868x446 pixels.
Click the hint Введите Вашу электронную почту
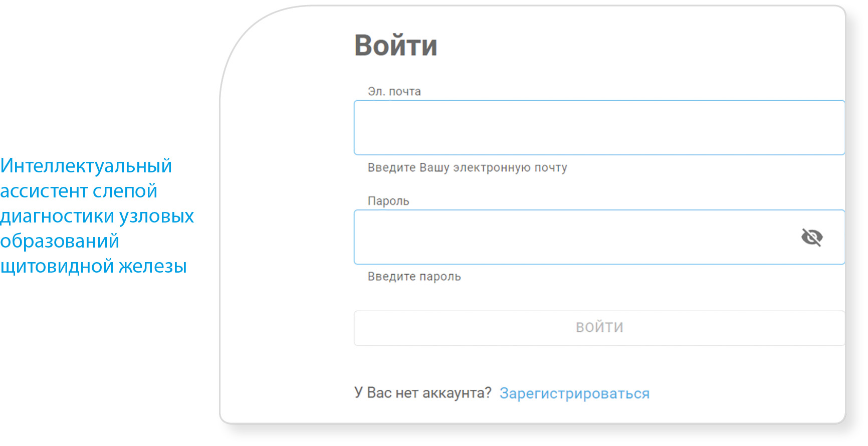click(x=467, y=168)
